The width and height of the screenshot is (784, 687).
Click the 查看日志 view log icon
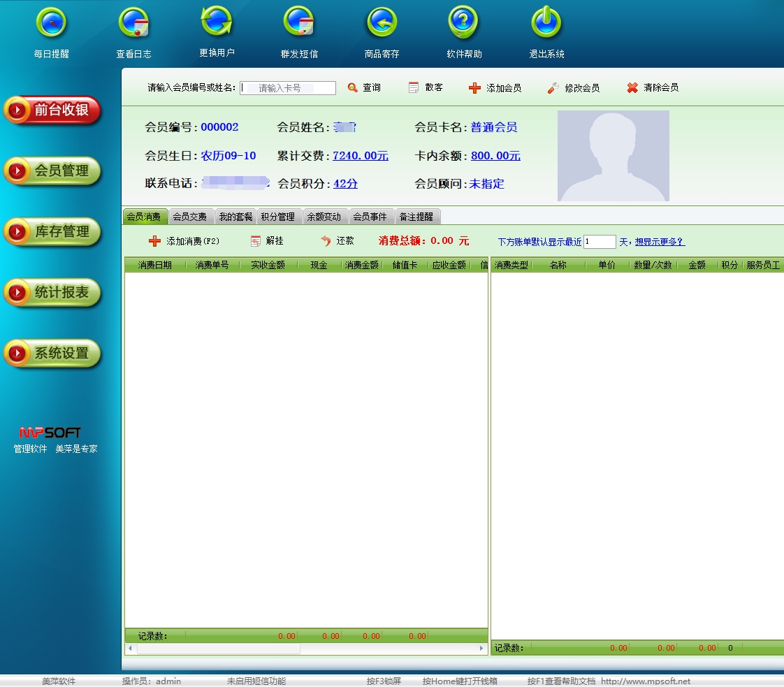click(133, 24)
